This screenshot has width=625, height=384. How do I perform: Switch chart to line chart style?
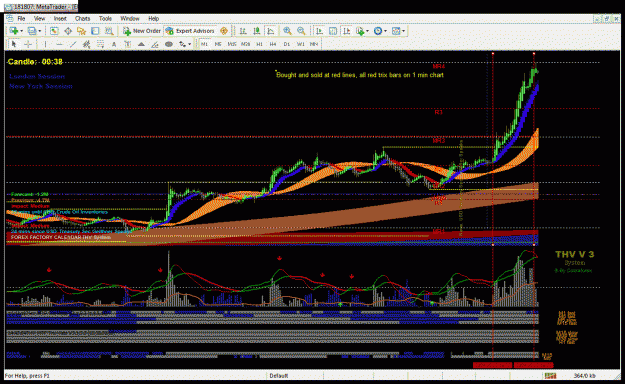(x=271, y=31)
